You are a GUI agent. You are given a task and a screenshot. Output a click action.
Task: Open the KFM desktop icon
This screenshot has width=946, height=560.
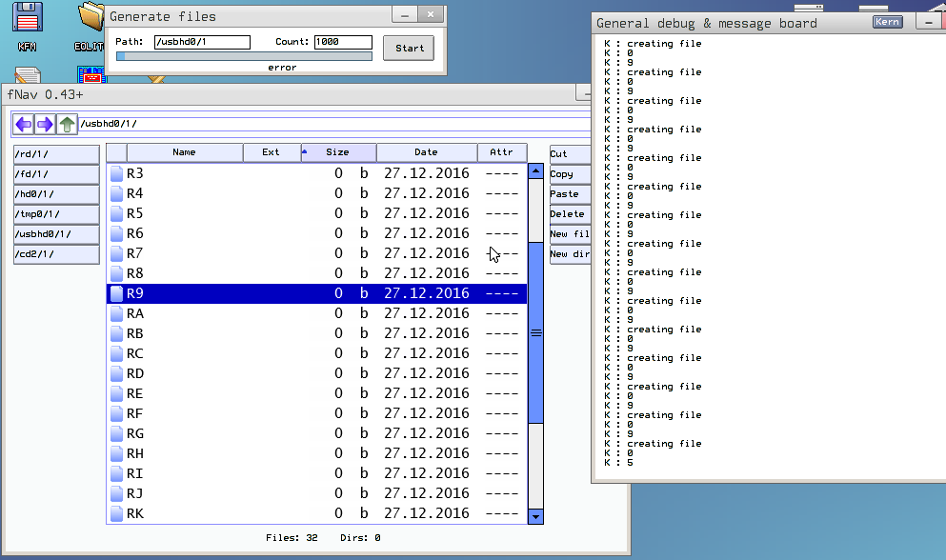tap(27, 26)
